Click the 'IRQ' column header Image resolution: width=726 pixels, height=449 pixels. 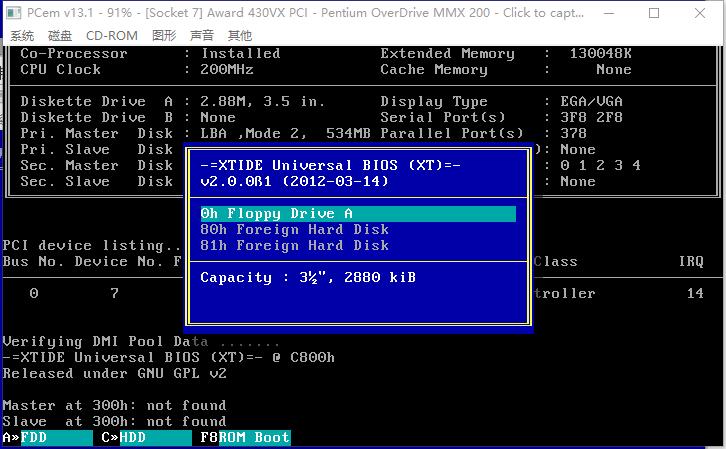point(691,262)
